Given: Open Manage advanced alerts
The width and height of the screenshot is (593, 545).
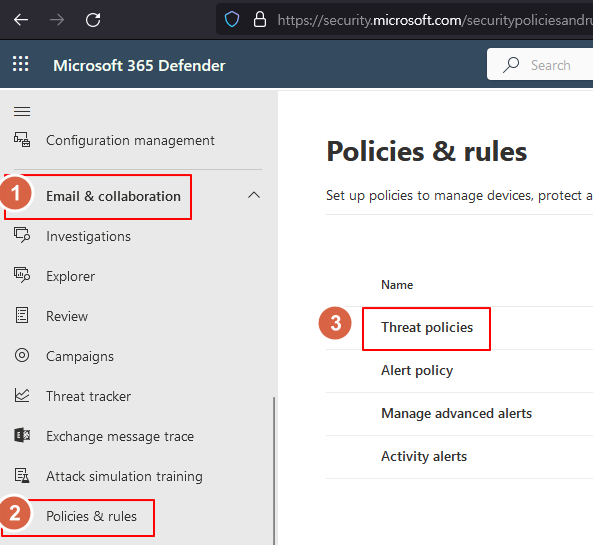Looking at the screenshot, I should click(456, 413).
